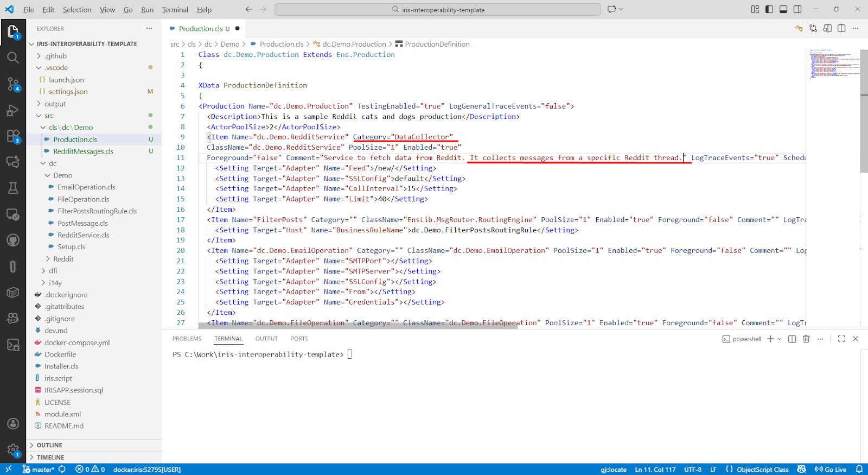Toggle the primary side bar visibility
This screenshot has width=868, height=475.
pyautogui.click(x=769, y=9)
